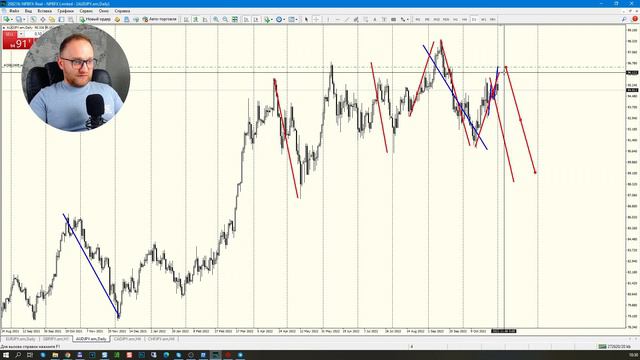Select the text label T tool
This screenshot has width=640, height=360.
click(x=384, y=19)
